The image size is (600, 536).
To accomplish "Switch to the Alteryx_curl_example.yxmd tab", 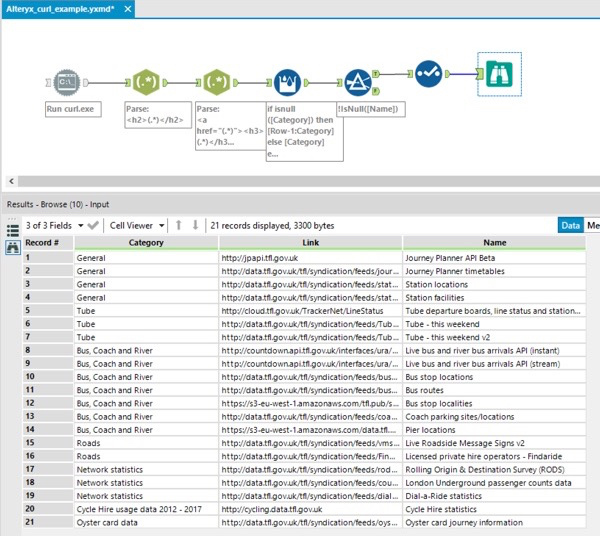I will pos(60,9).
